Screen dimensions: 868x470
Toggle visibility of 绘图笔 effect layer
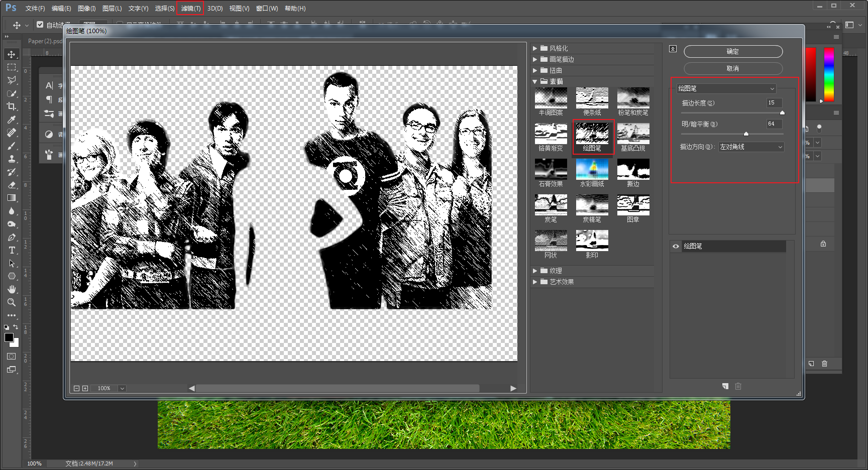(676, 246)
